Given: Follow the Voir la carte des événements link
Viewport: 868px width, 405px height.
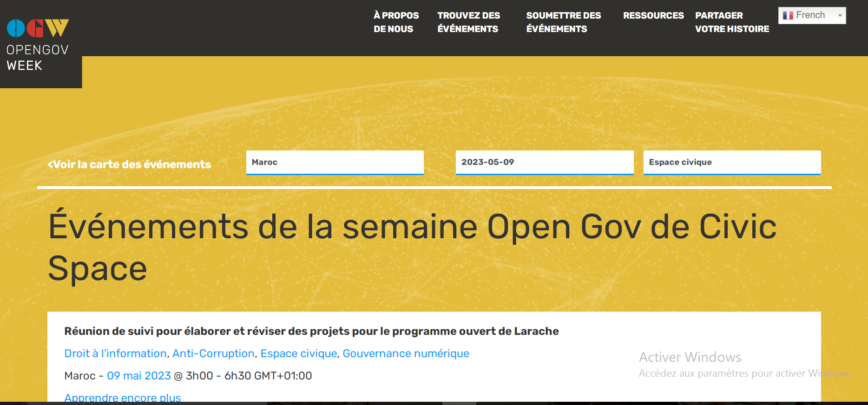Looking at the screenshot, I should click(x=129, y=164).
